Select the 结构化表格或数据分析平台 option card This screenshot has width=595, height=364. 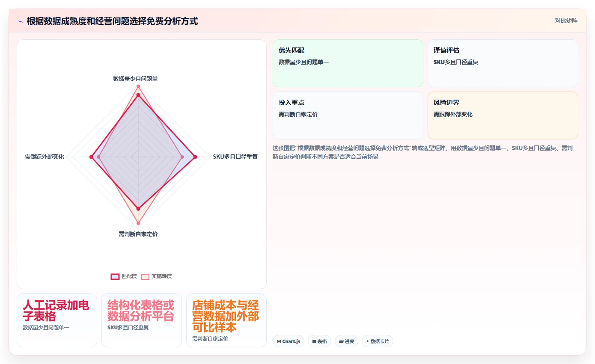coord(142,320)
